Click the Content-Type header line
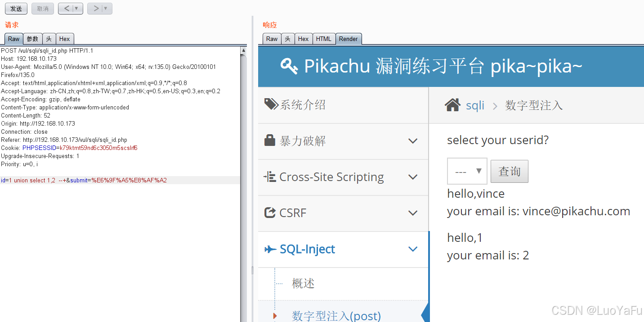 [x=65, y=107]
